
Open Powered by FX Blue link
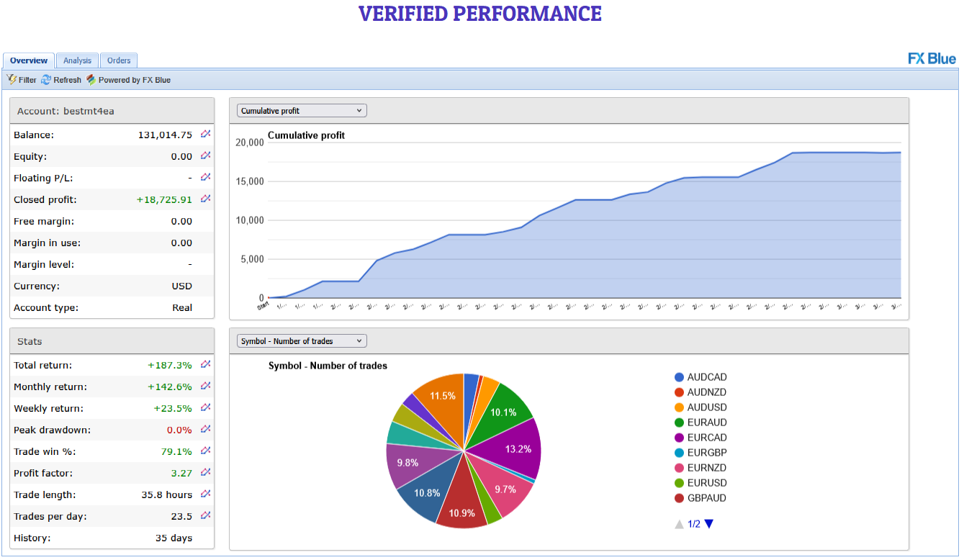[135, 80]
